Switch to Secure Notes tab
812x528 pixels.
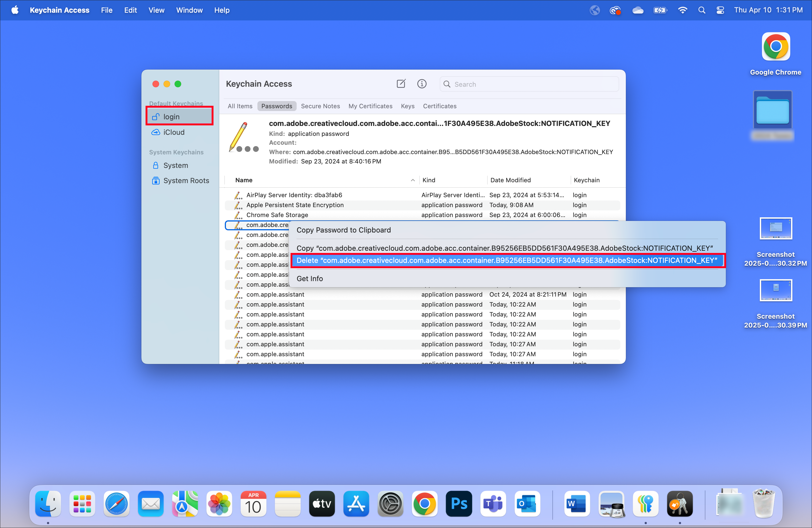(x=320, y=106)
